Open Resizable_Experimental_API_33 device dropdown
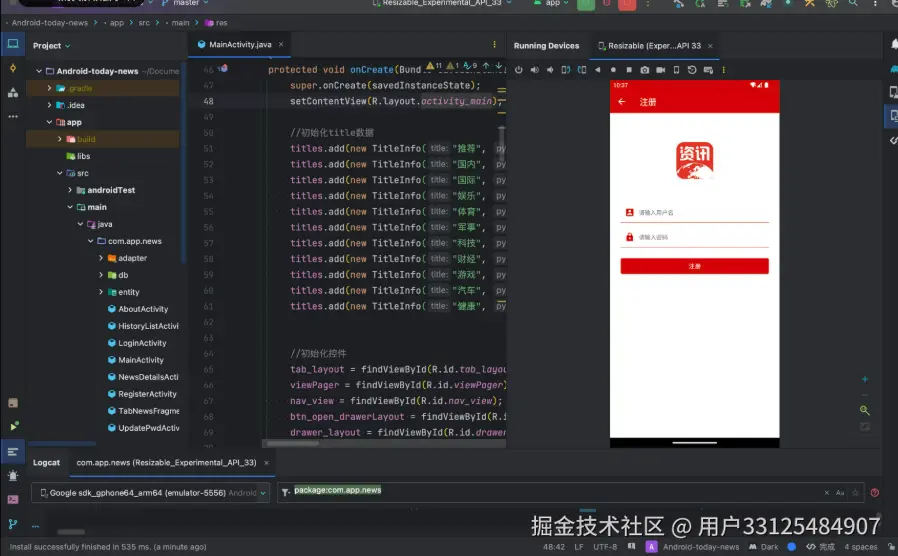The width and height of the screenshot is (898, 556). coord(442,3)
